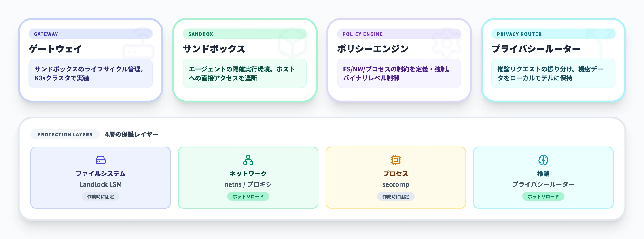The image size is (644, 239).
Task: Click the faded gear icon in Policy Engine card
Action: [447, 43]
